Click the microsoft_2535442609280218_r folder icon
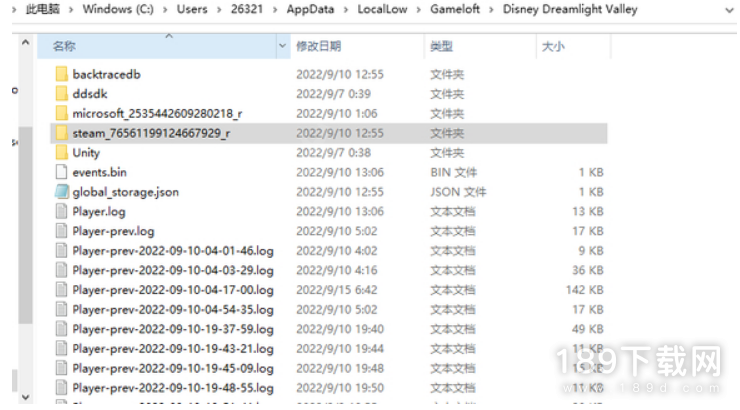740x410 pixels. [x=61, y=113]
